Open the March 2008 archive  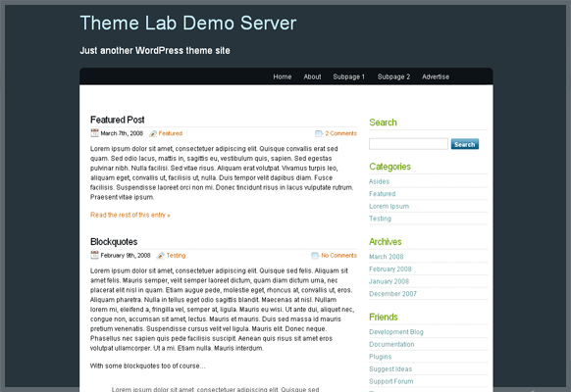tap(386, 257)
